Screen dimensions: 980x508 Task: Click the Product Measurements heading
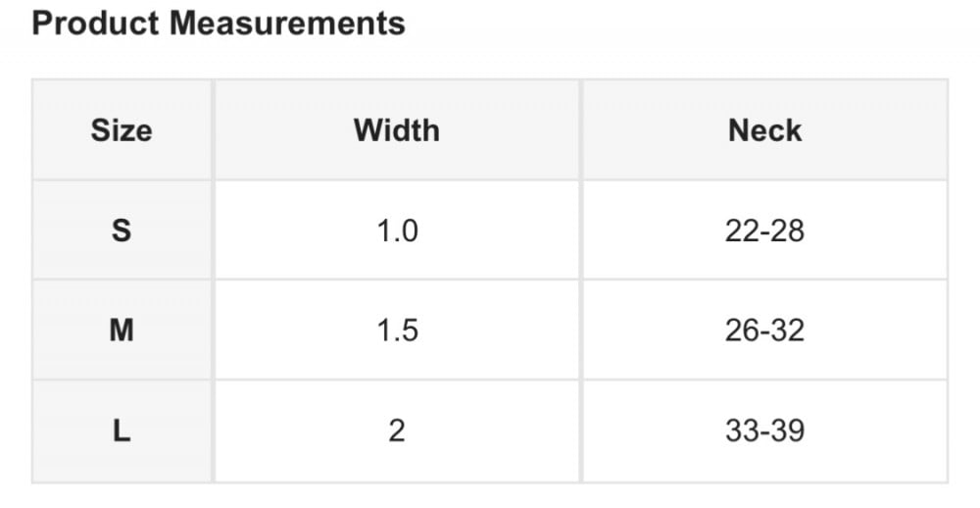click(x=218, y=24)
